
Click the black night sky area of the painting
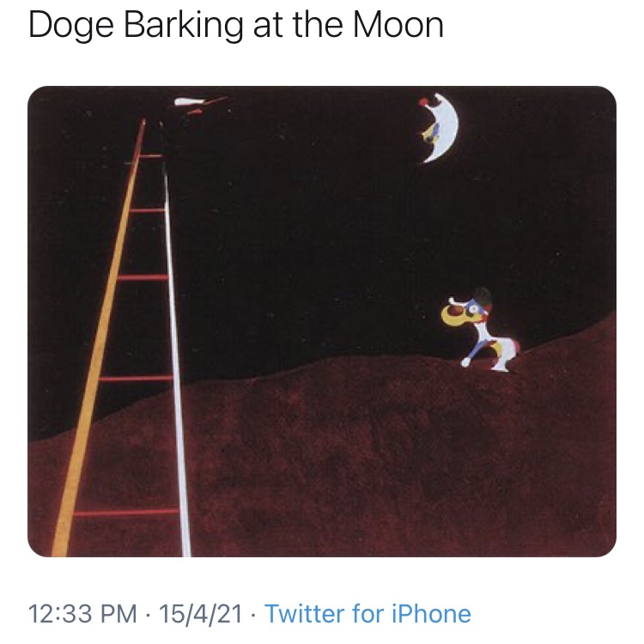click(x=301, y=215)
